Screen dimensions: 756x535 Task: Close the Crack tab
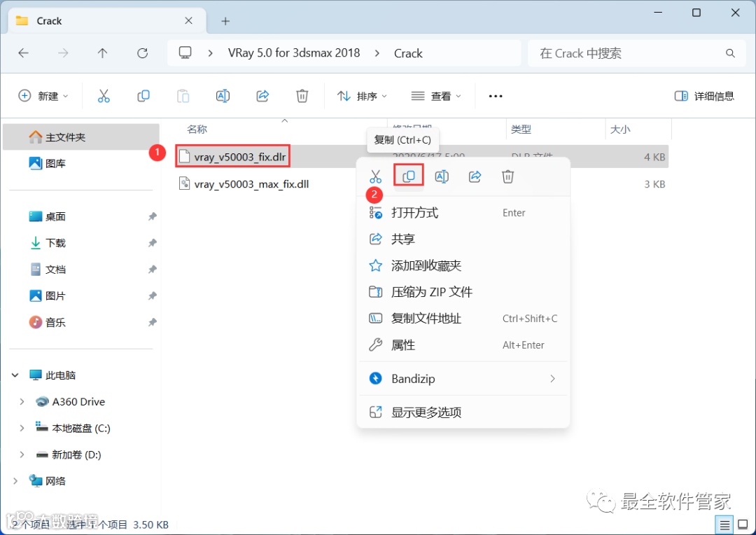tap(188, 21)
